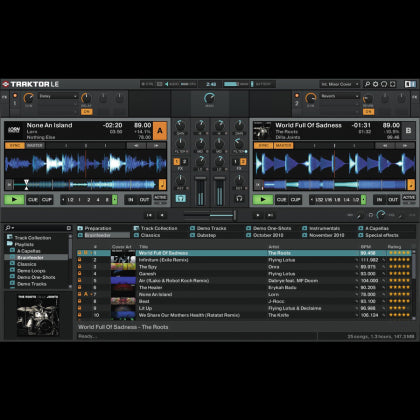Turn off the Delay effect ON button

(86, 112)
